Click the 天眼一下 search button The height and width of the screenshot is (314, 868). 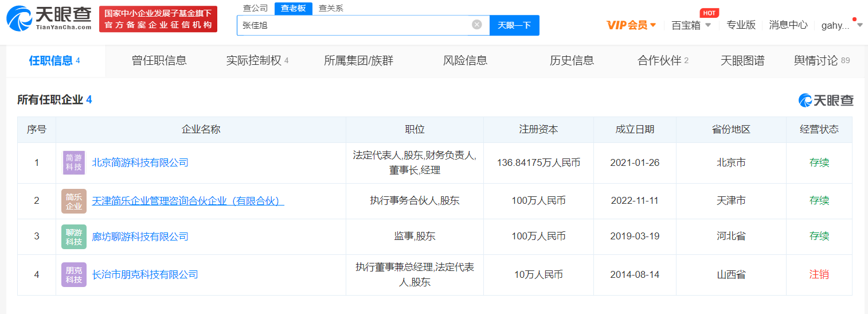(514, 25)
